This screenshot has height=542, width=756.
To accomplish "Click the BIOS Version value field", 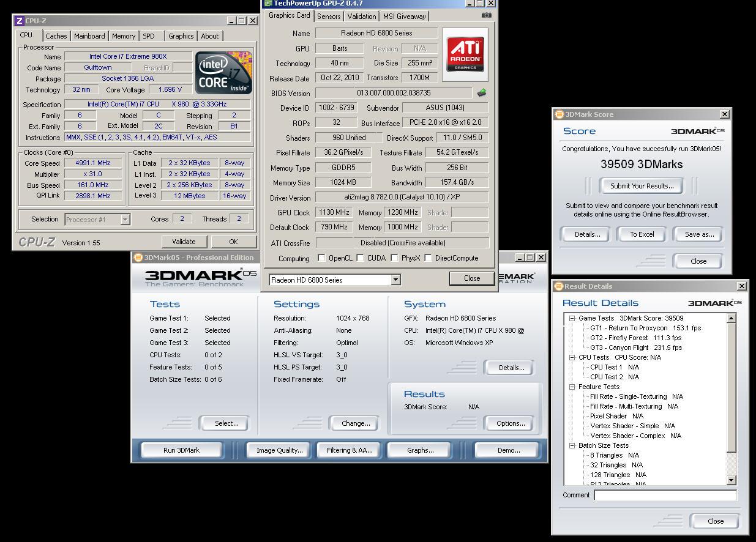I will pyautogui.click(x=394, y=93).
